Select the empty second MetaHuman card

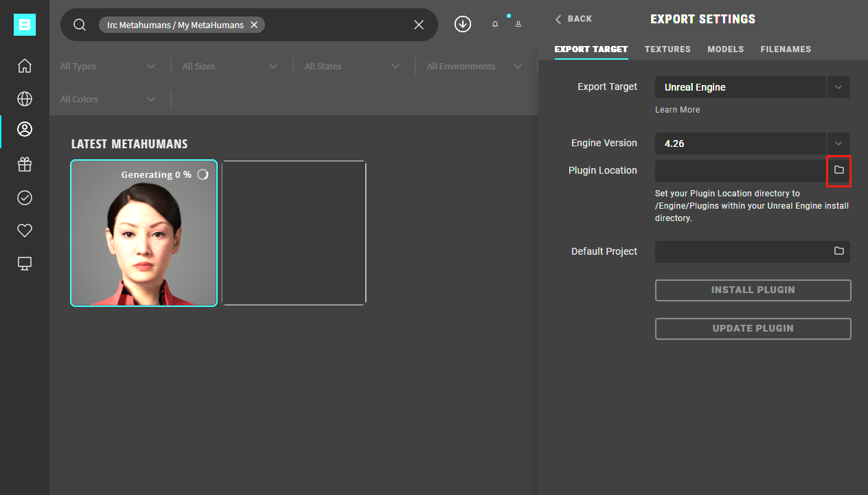pyautogui.click(x=294, y=233)
